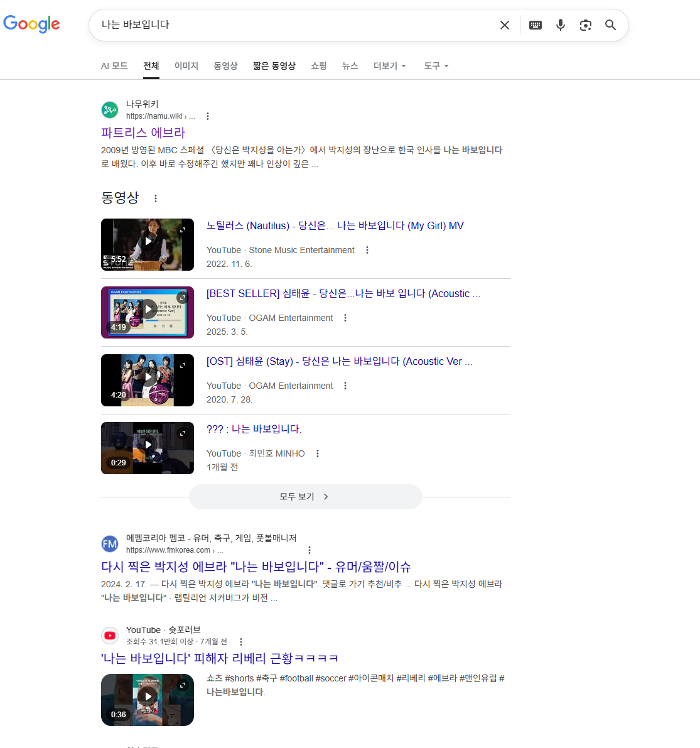Open the Google logo homepage
The height and width of the screenshot is (748, 700).
[31, 24]
